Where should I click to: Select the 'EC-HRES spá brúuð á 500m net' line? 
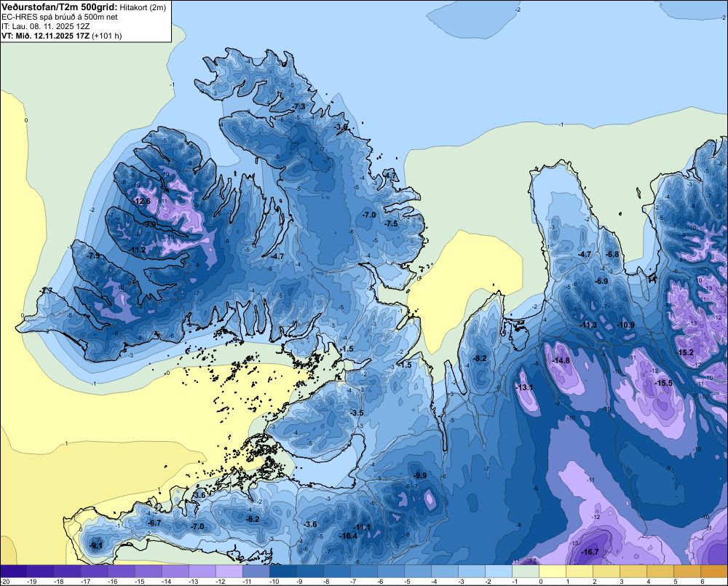click(x=60, y=17)
